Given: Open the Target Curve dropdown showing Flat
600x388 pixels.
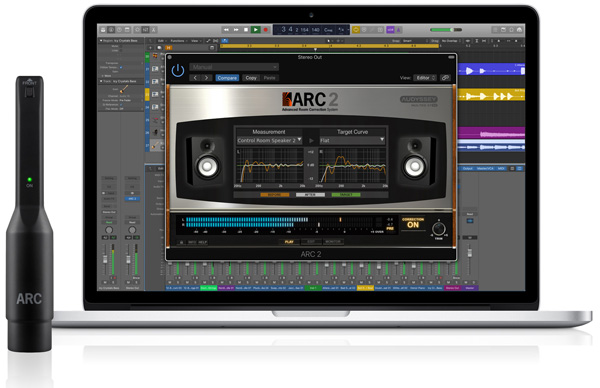Looking at the screenshot, I should click(x=352, y=140).
